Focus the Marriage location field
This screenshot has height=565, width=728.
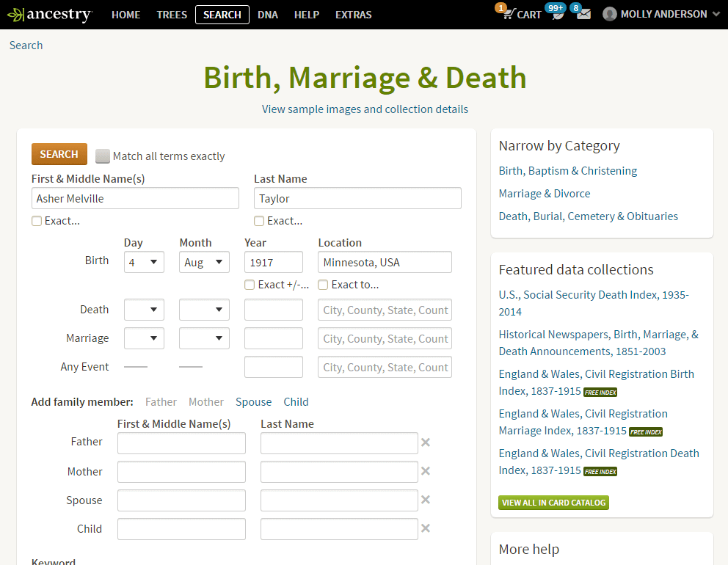[x=385, y=338]
